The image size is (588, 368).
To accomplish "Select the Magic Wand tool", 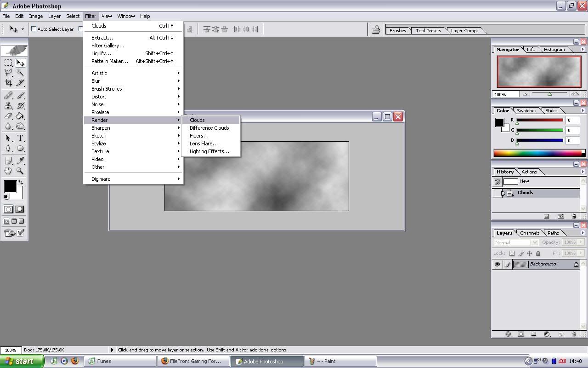I will click(20, 73).
